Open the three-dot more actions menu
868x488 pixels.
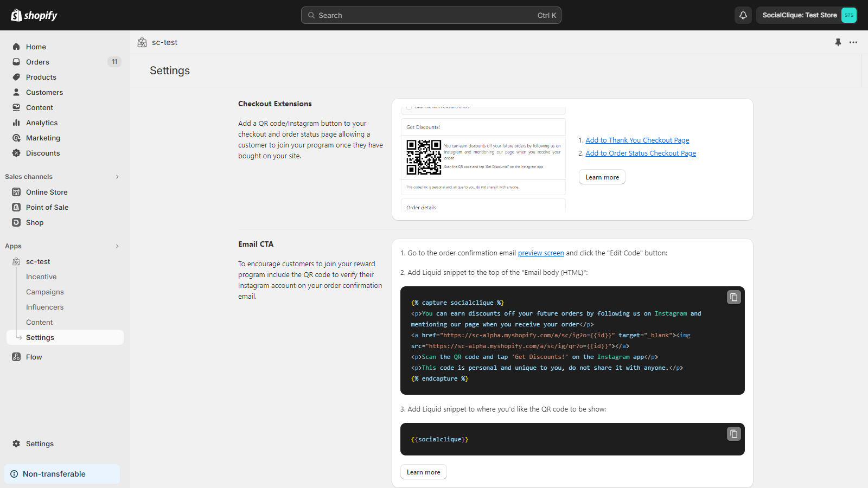853,42
